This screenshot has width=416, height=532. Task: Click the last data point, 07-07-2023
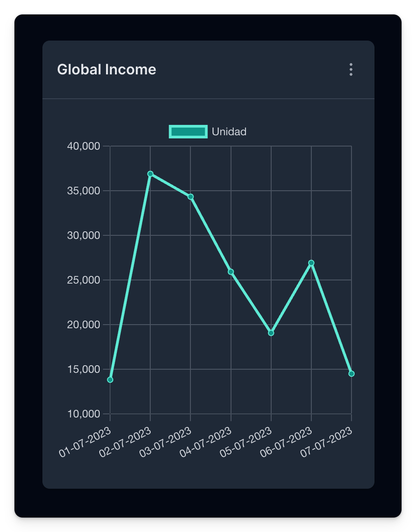pyautogui.click(x=351, y=374)
